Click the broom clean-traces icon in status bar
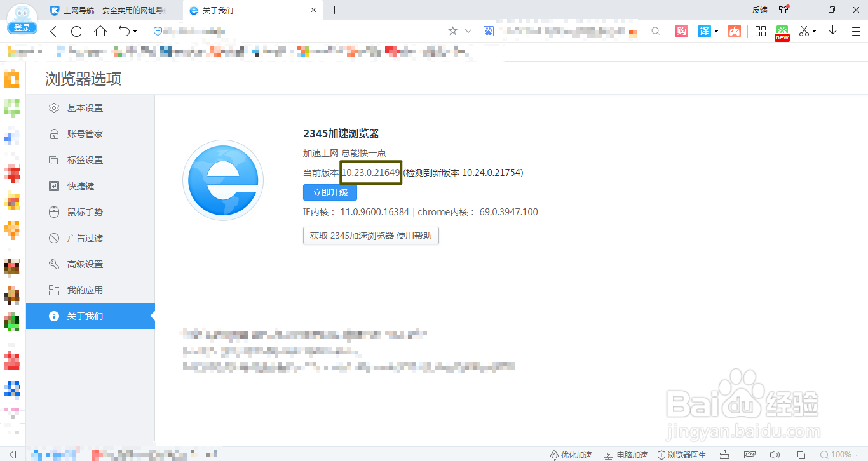 [725, 455]
